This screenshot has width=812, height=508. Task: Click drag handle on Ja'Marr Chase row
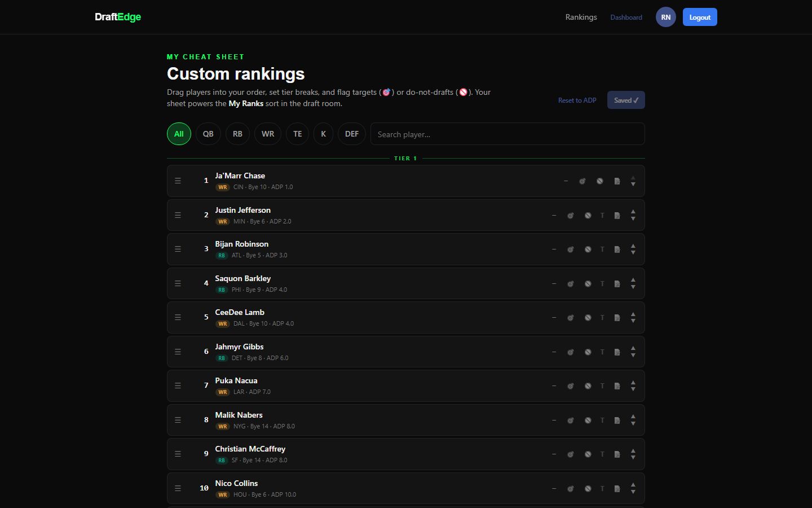coord(178,181)
